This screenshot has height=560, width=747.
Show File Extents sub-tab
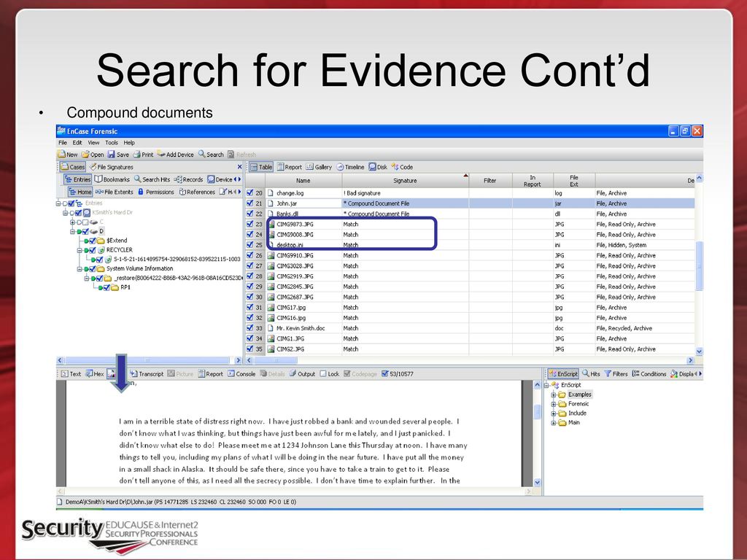(x=115, y=192)
